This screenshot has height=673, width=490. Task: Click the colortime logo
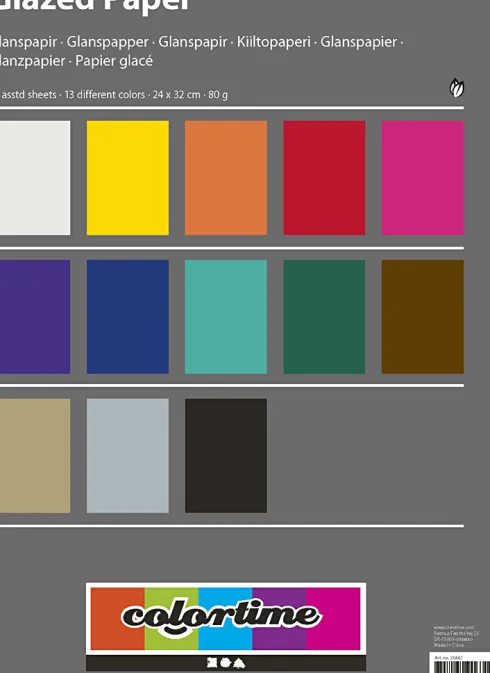click(226, 618)
